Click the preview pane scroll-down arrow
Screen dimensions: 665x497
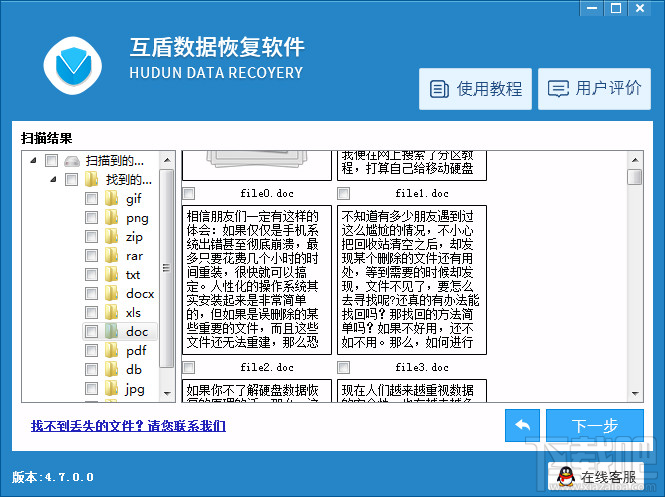pyautogui.click(x=635, y=394)
